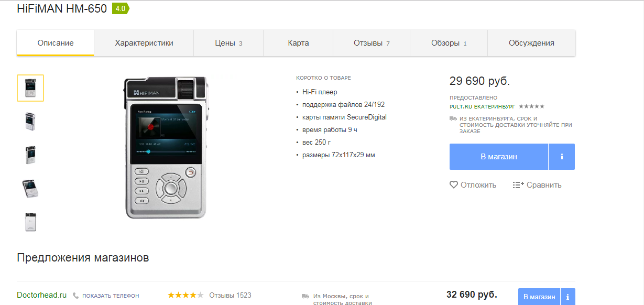
Task: Click the 29 690 руб. price
Action: (479, 81)
